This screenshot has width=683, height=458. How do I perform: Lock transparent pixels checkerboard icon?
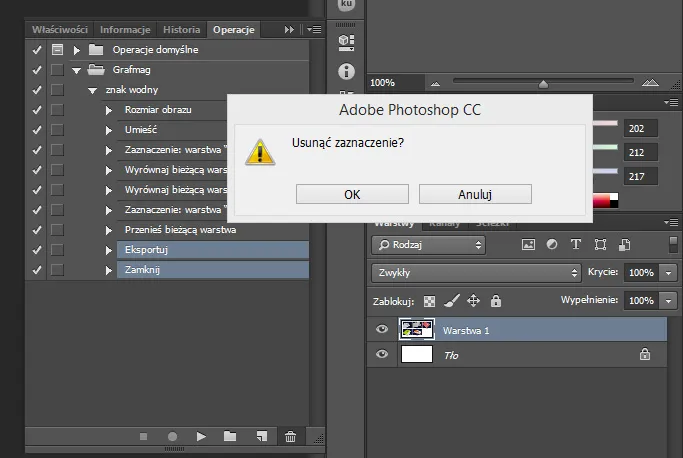(429, 300)
